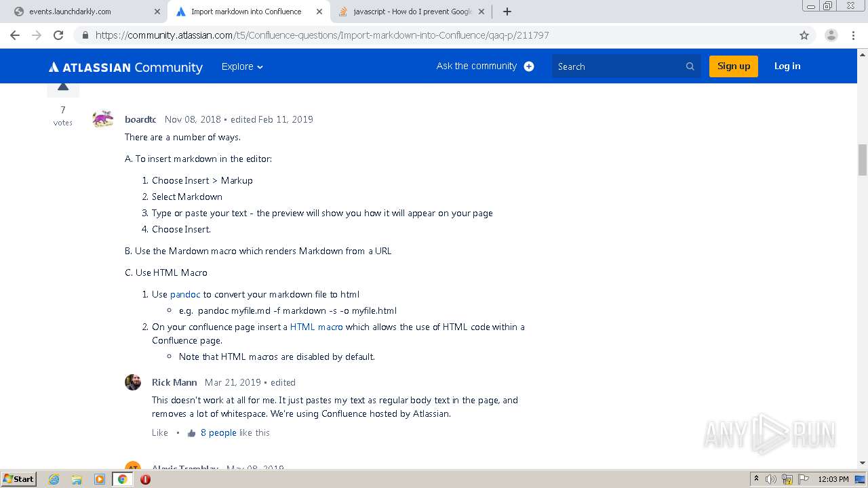The height and width of the screenshot is (488, 868).
Task: Open the Ask the community link
Action: click(x=477, y=66)
